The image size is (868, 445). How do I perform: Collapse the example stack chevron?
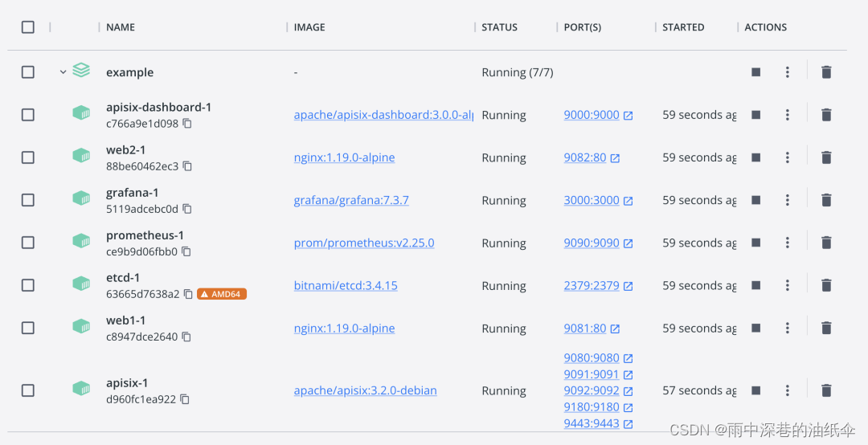(x=63, y=72)
